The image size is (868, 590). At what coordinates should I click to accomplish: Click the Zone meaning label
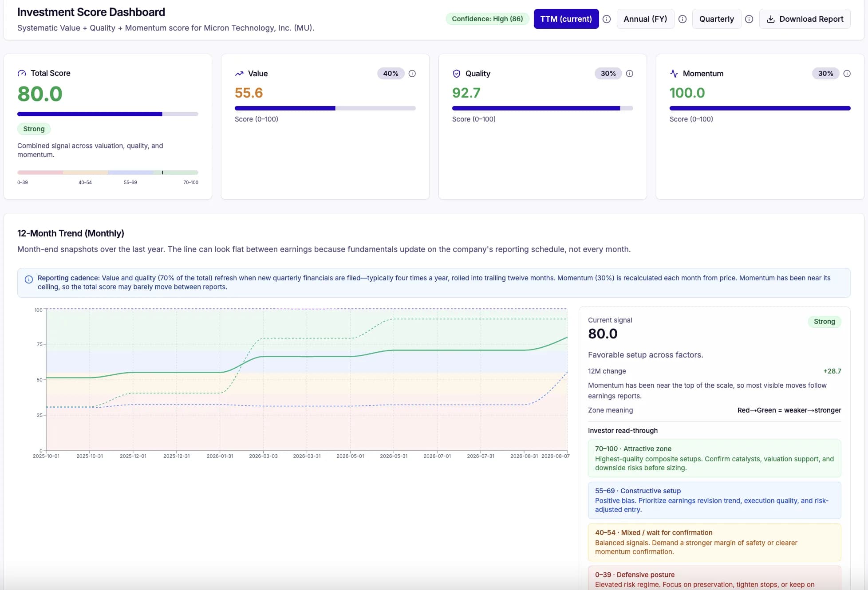click(611, 410)
